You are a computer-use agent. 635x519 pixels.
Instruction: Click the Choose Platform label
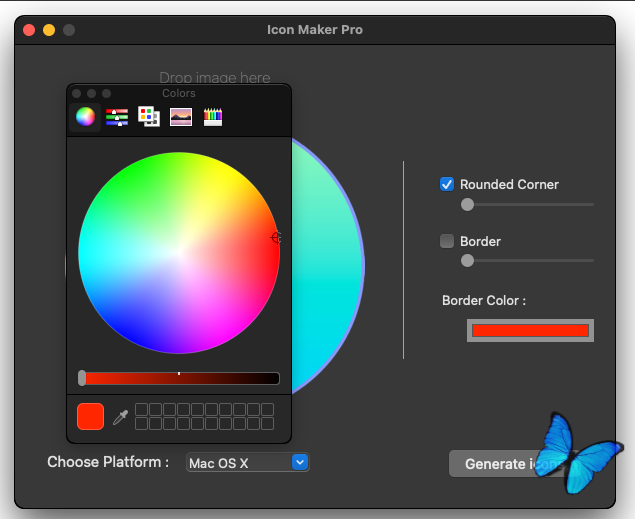coord(108,462)
